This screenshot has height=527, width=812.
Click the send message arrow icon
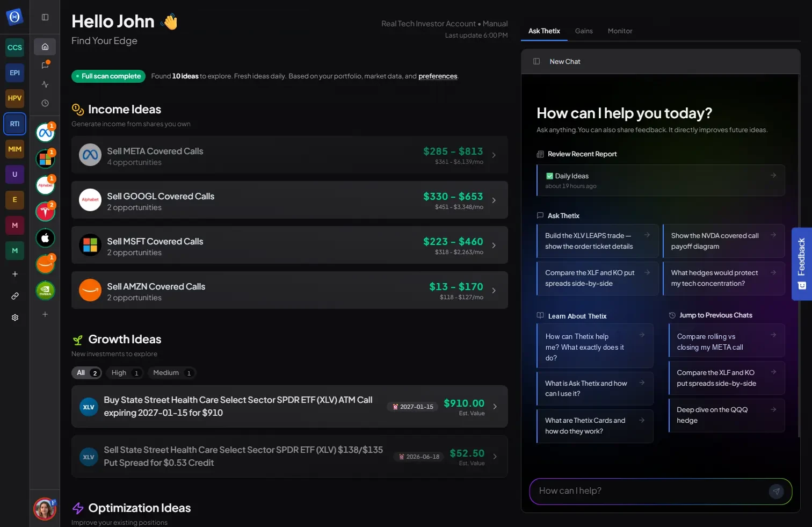tap(776, 492)
